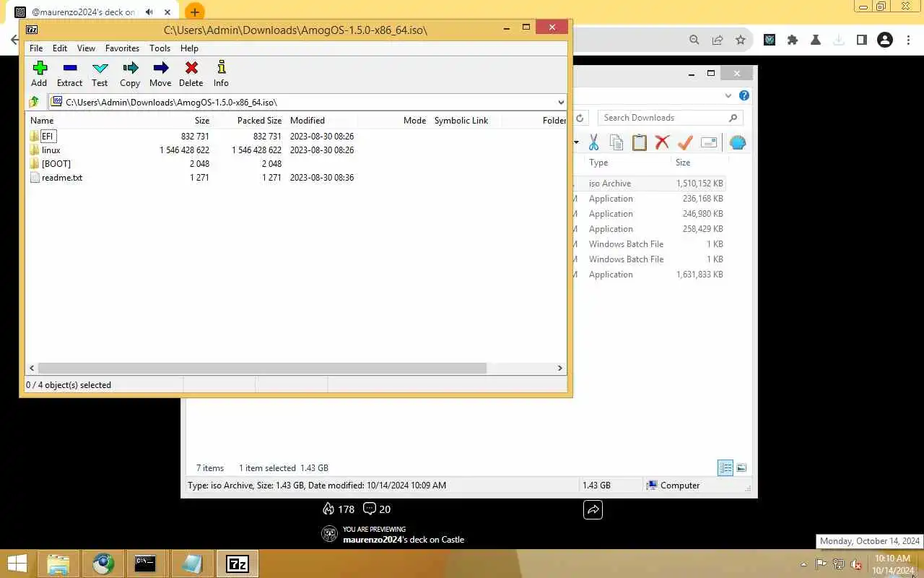Open the Windows Start button
The height and width of the screenshot is (578, 924).
click(x=17, y=564)
